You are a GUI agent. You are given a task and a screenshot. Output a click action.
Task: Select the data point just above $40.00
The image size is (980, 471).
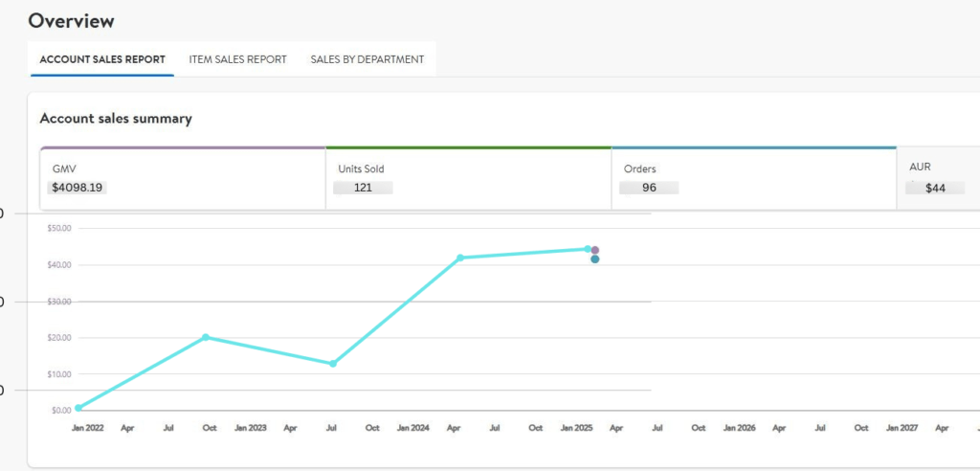click(460, 258)
